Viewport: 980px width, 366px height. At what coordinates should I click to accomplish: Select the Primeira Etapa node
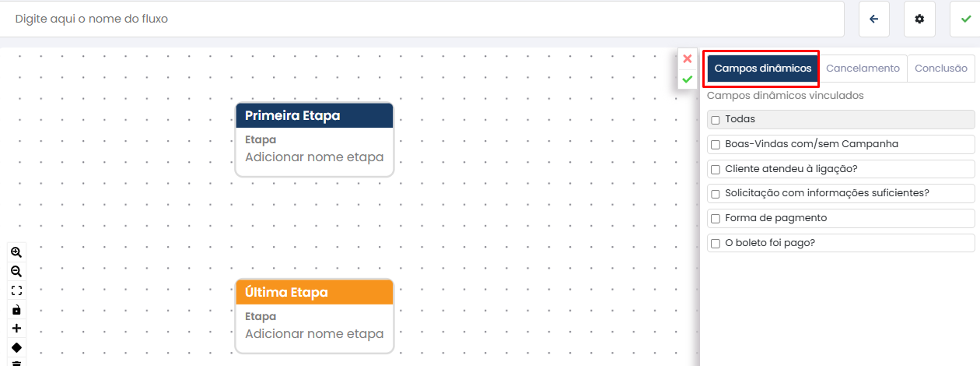tap(314, 116)
